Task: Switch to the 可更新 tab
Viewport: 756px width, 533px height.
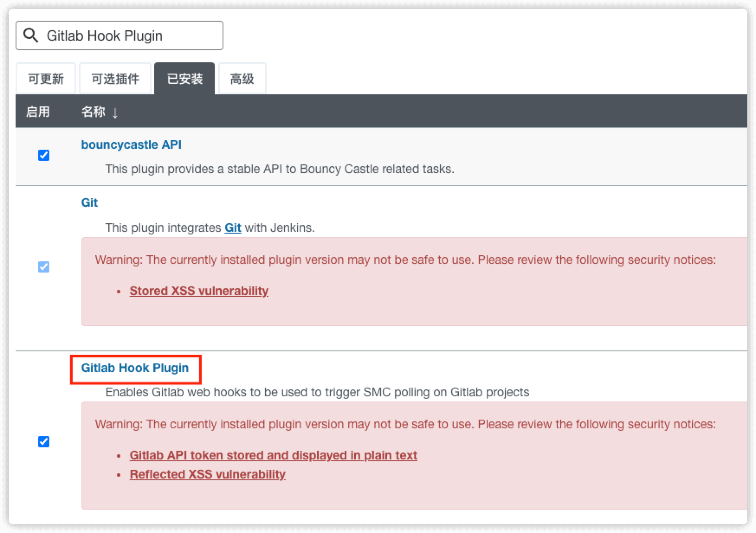Action: 46,79
